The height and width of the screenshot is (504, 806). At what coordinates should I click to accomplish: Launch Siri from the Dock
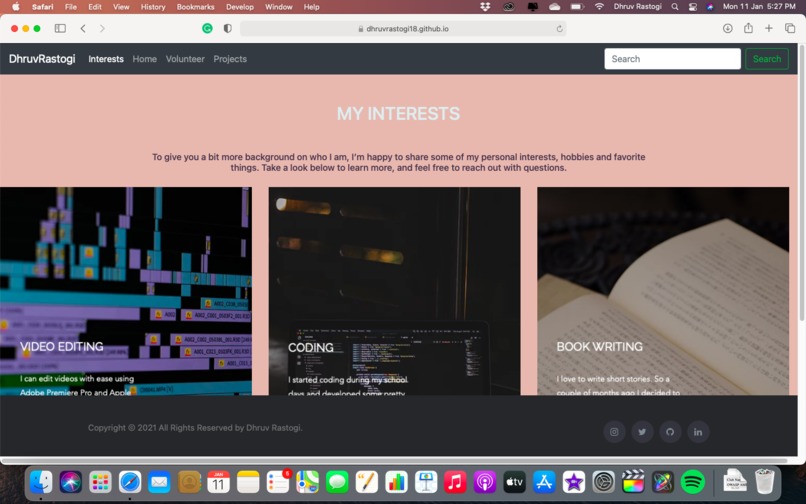(70, 482)
